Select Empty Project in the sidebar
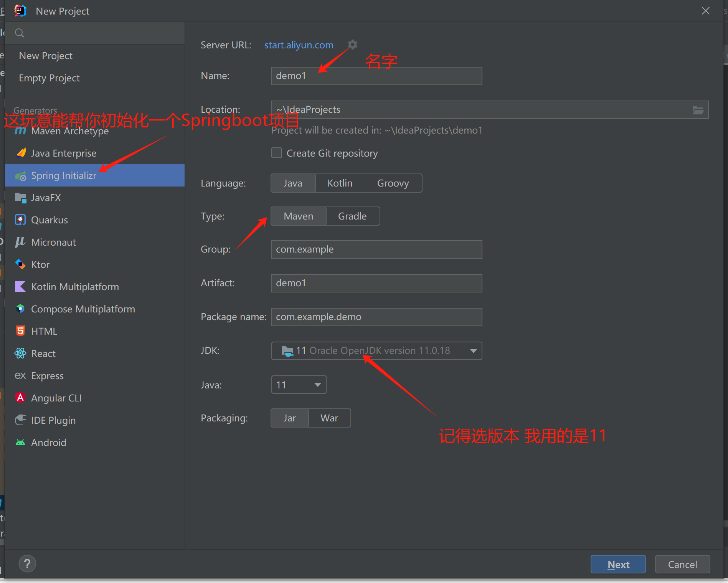 (49, 78)
